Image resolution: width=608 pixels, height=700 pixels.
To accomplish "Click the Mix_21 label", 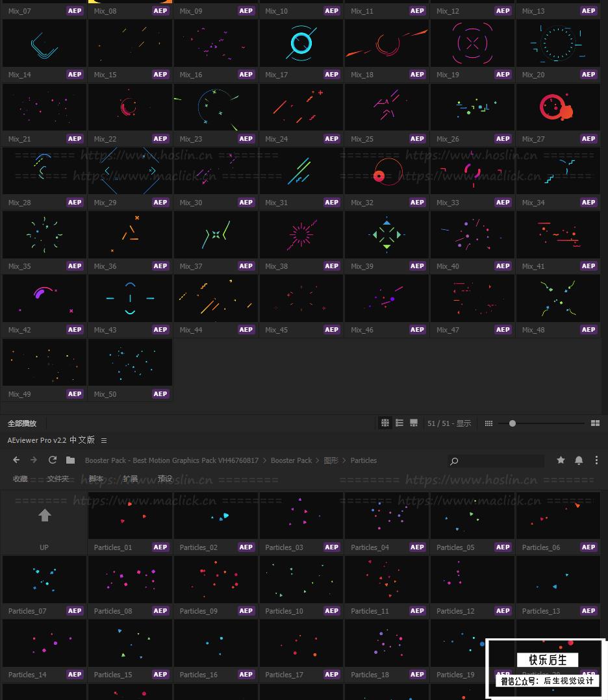I will point(19,139).
